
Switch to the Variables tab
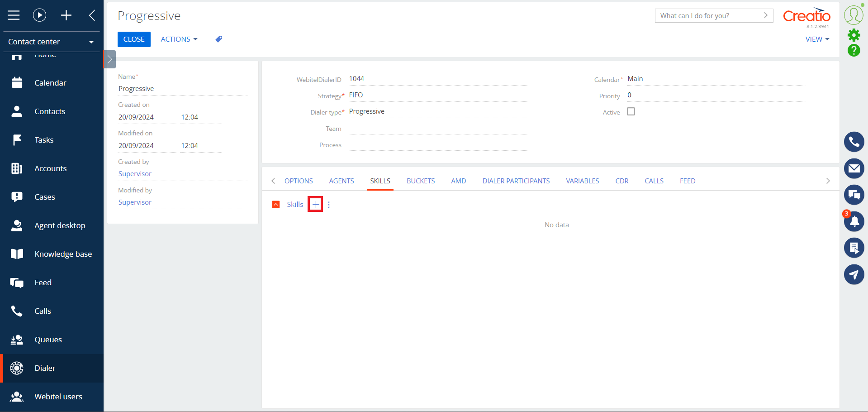click(x=583, y=181)
